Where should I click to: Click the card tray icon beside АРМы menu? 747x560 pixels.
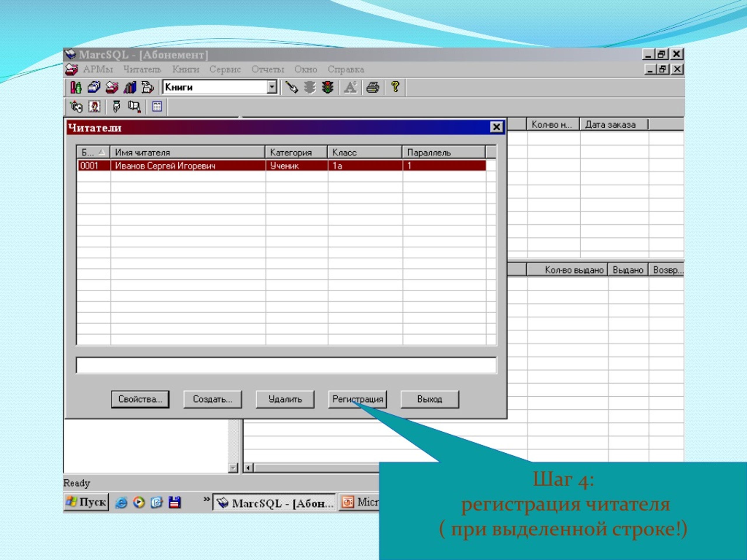[71, 69]
